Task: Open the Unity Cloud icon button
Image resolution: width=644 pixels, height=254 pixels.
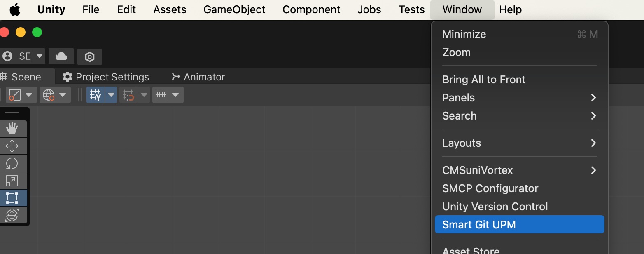Action: coord(61,56)
